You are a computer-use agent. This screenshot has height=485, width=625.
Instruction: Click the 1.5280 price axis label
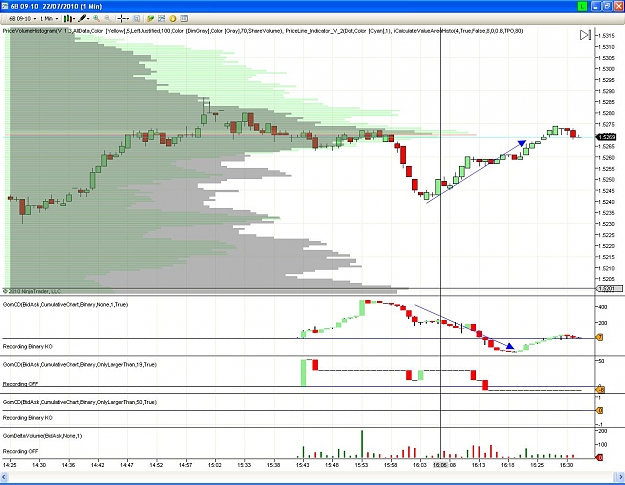pyautogui.click(x=606, y=113)
